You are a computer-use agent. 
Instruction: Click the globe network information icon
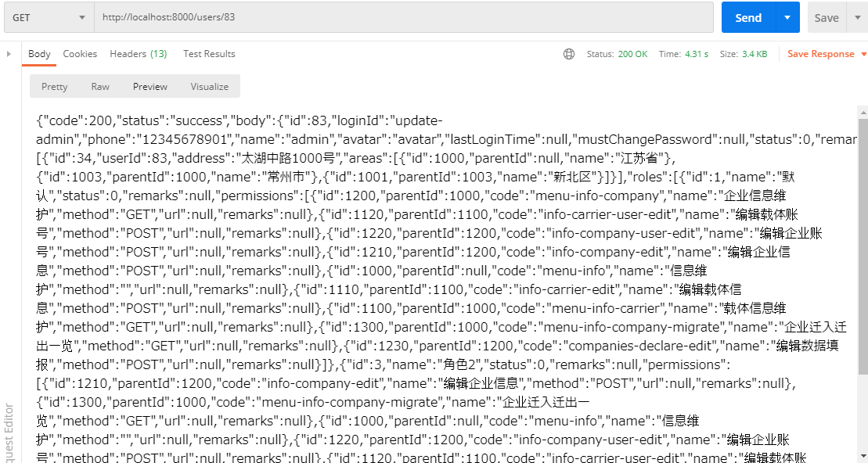pyautogui.click(x=569, y=54)
